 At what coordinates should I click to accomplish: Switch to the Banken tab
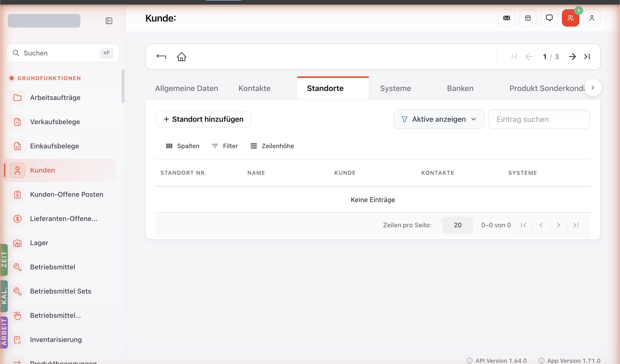click(460, 88)
